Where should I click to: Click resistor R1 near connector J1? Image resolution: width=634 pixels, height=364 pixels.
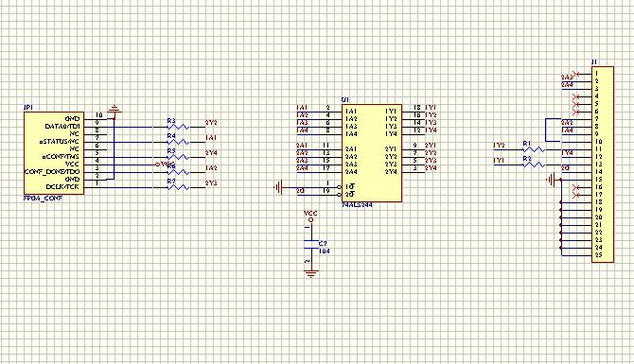534,150
